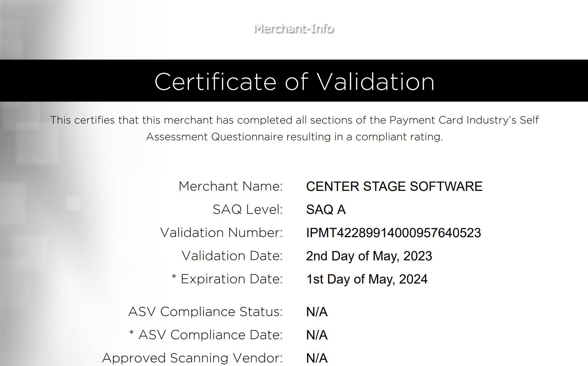This screenshot has width=588, height=366.
Task: Click the Merchant Name label
Action: pos(231,186)
